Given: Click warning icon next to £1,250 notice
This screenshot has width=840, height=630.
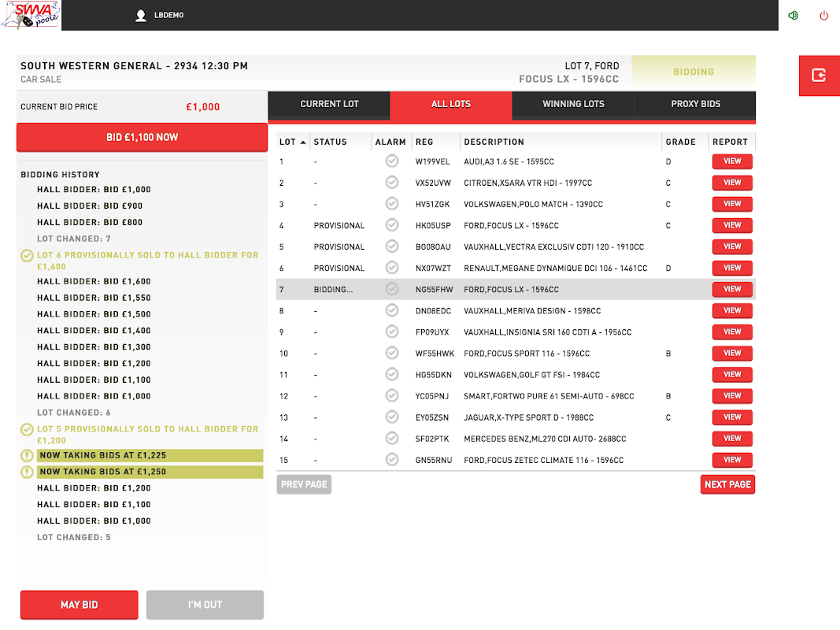Looking at the screenshot, I should point(27,472).
